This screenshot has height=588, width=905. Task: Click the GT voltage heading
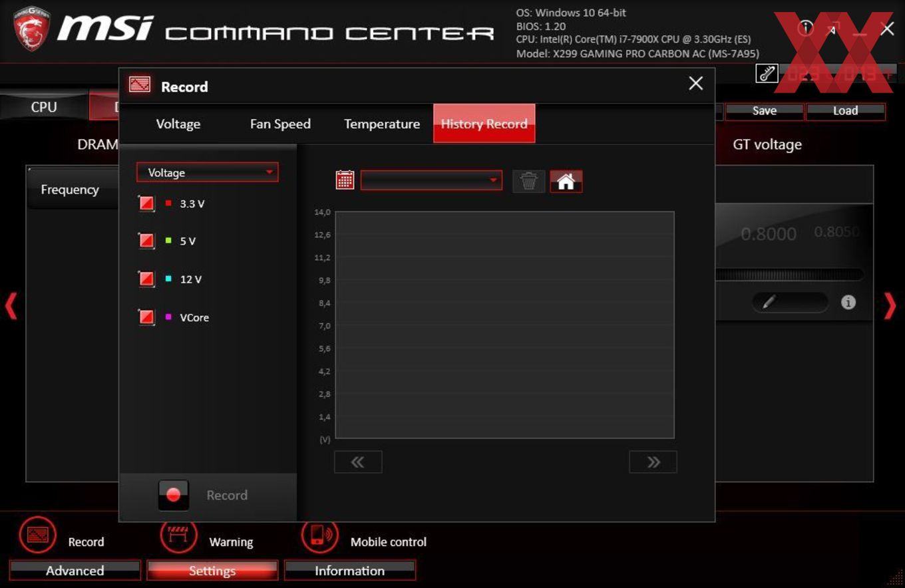pos(767,144)
